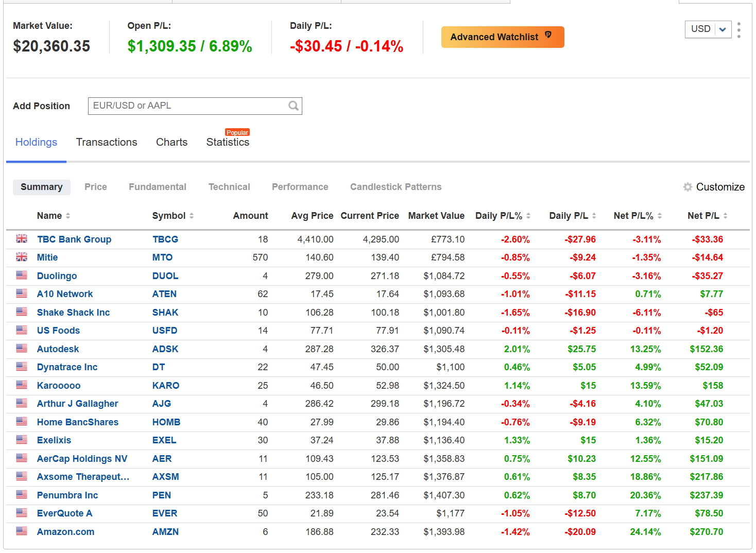This screenshot has height=553, width=756.
Task: Select the Price view
Action: (96, 187)
